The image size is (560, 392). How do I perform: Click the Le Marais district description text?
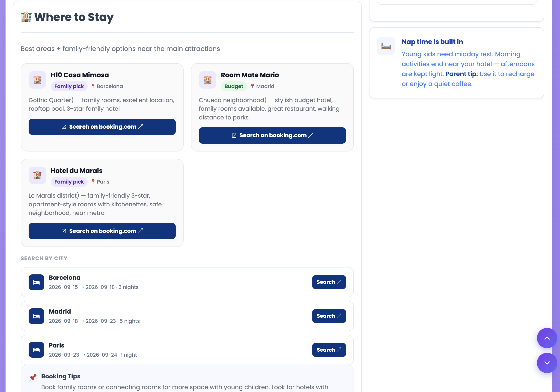point(95,204)
